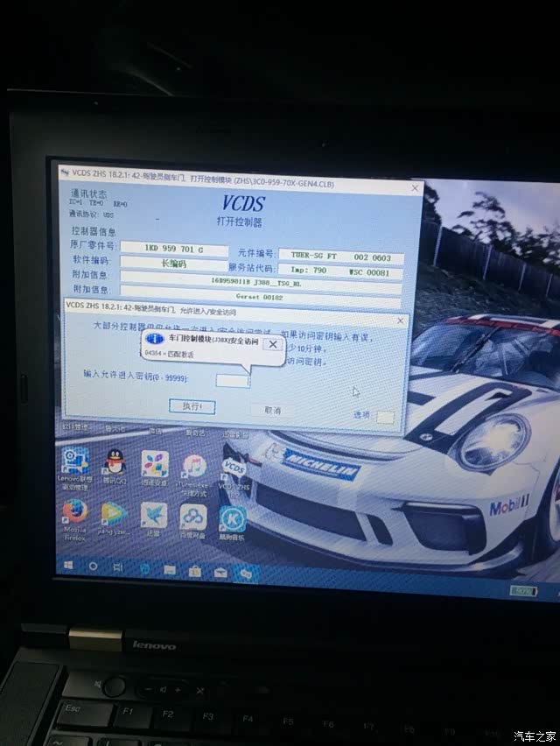Open the Microsoft Store taskbar icon
Image resolution: width=560 pixels, height=746 pixels.
(x=195, y=572)
